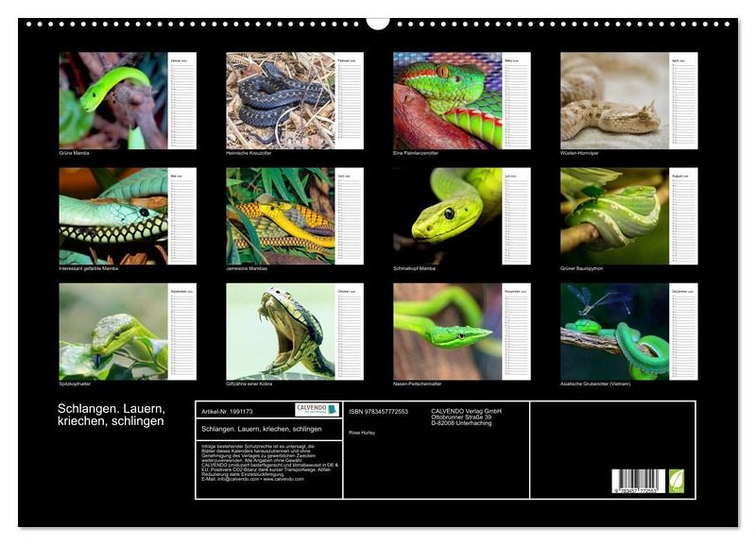Image resolution: width=756 pixels, height=545 pixels.
Task: Click the barcode at bottom right
Action: 638,480
